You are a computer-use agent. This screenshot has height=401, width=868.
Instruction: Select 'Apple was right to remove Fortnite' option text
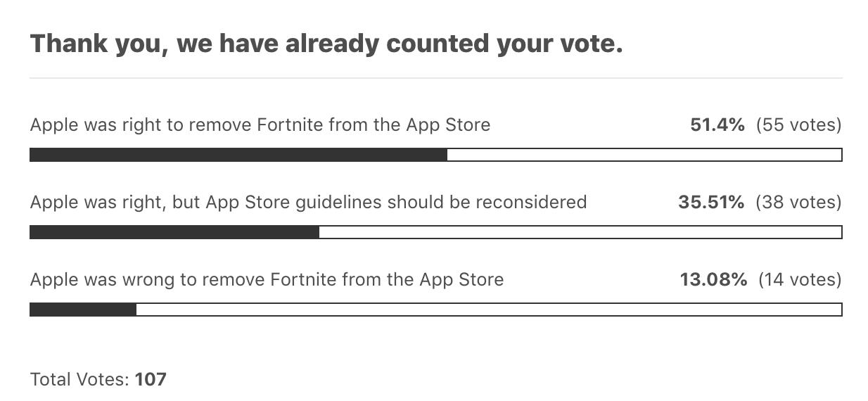pyautogui.click(x=260, y=125)
